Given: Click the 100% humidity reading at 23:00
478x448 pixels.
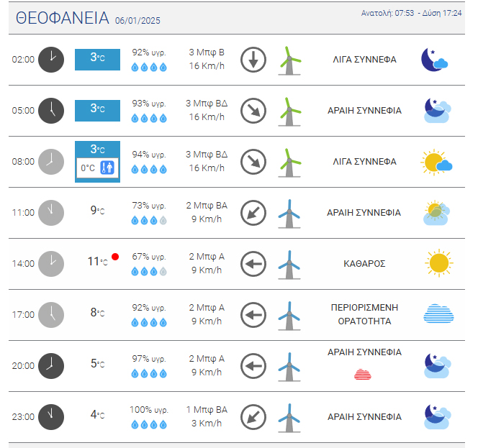Looking at the screenshot, I should click(x=149, y=409).
